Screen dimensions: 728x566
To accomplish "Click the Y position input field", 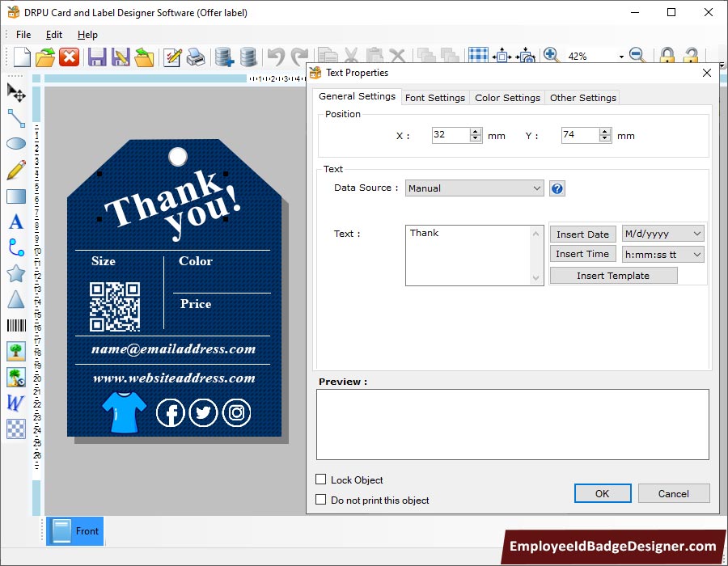I will (x=580, y=135).
